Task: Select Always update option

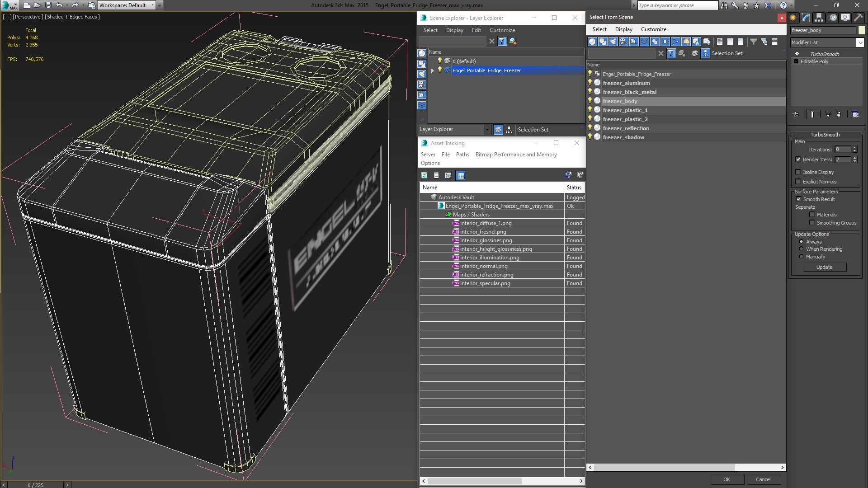Action: pyautogui.click(x=801, y=242)
